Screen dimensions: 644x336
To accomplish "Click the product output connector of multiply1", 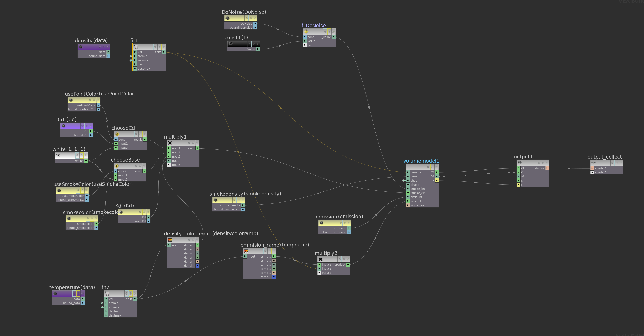I will click(197, 148).
